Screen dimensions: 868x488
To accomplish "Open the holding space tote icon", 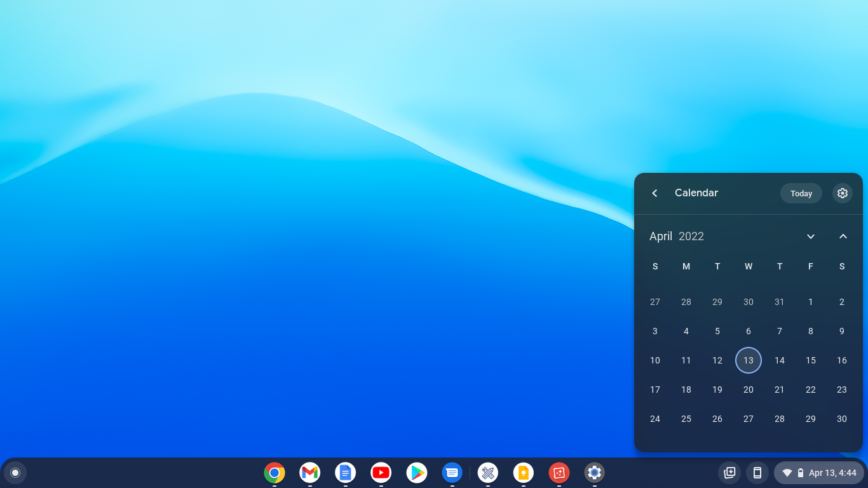I will [729, 473].
